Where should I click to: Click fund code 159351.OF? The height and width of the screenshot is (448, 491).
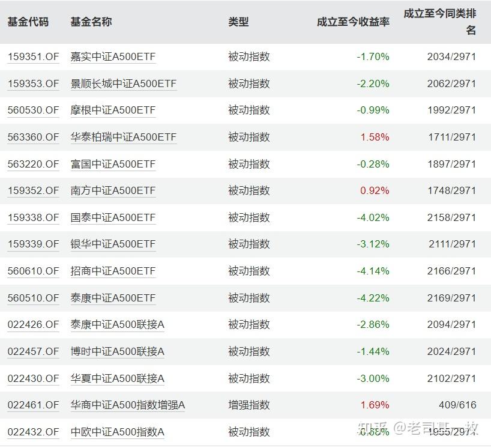click(x=33, y=56)
